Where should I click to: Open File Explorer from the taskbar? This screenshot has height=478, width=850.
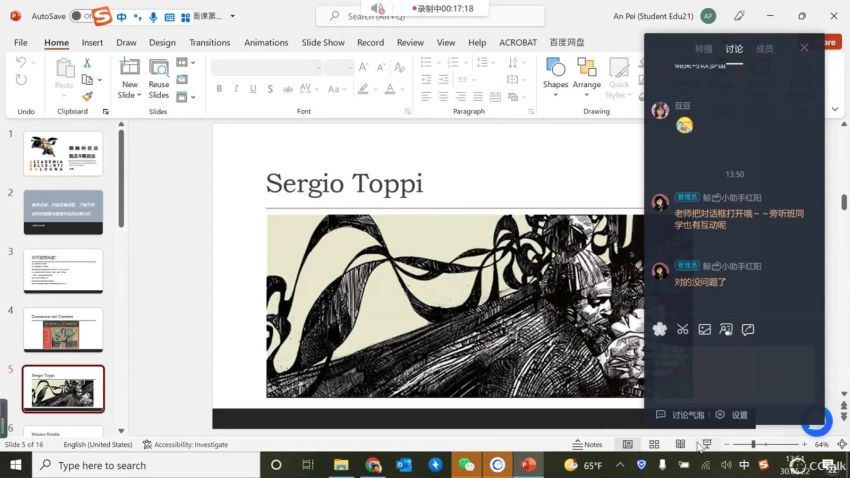[341, 465]
